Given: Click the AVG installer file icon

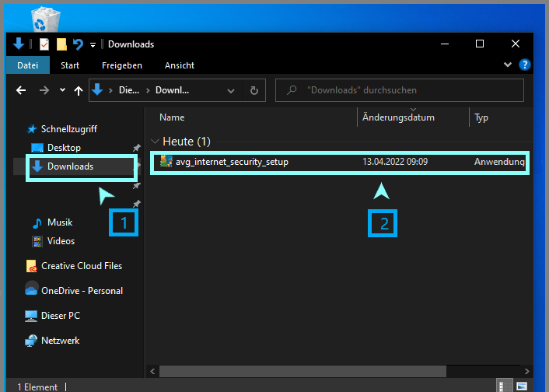Looking at the screenshot, I should [x=166, y=162].
